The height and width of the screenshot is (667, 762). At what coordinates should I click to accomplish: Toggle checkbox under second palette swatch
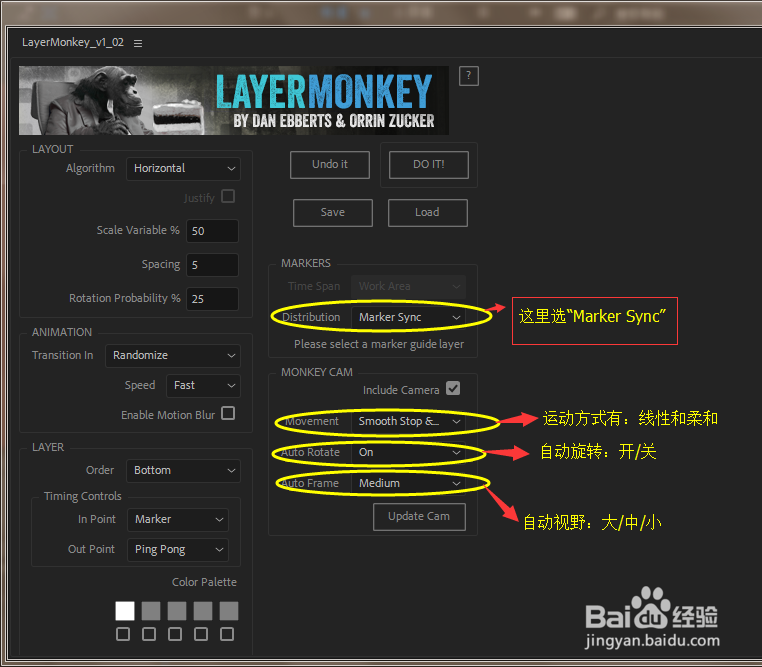pyautogui.click(x=149, y=634)
